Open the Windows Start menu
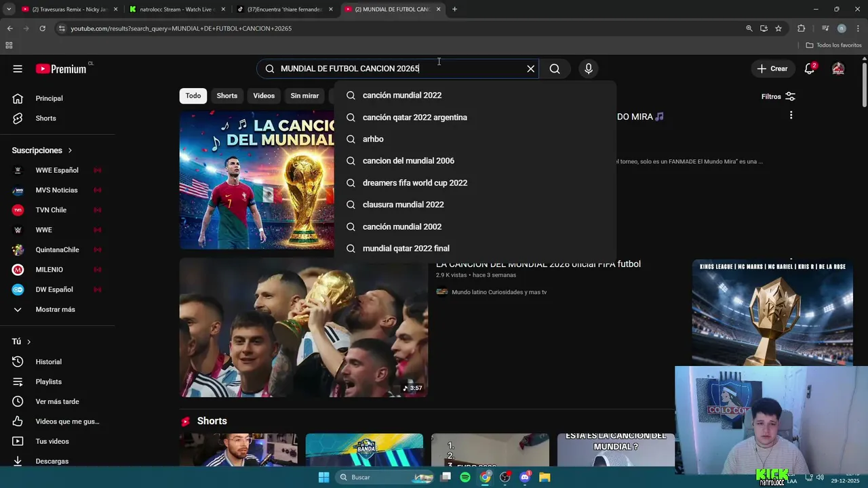Image resolution: width=868 pixels, height=488 pixels. (x=323, y=477)
